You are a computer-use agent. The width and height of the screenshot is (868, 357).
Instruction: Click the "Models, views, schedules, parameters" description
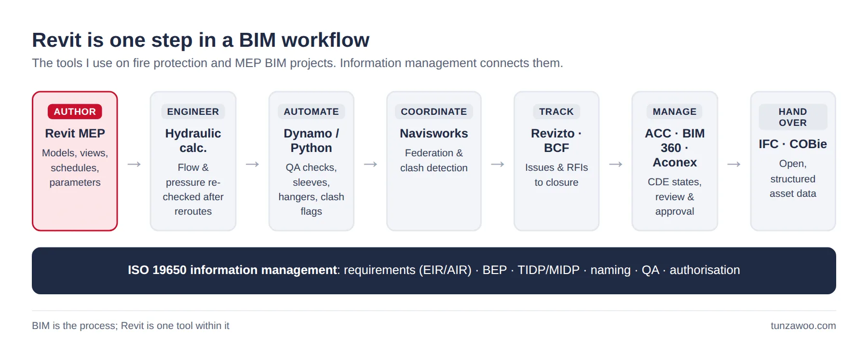click(75, 167)
